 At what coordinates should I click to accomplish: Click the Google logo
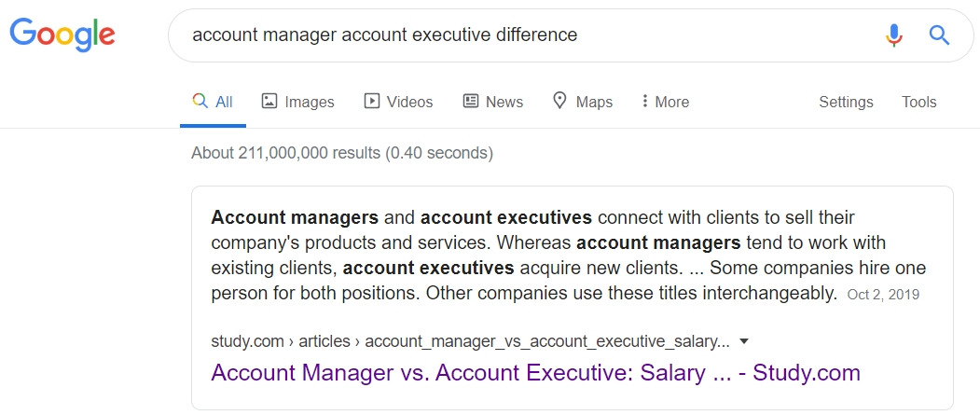(x=62, y=35)
